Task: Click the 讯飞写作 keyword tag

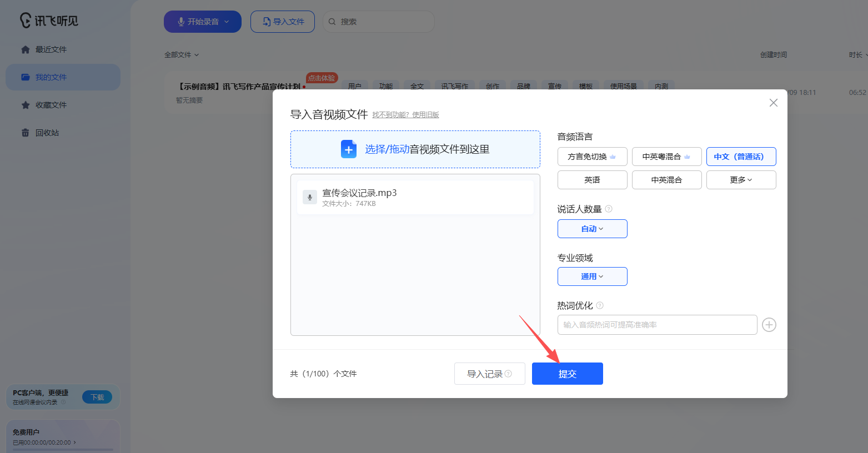Action: point(455,86)
